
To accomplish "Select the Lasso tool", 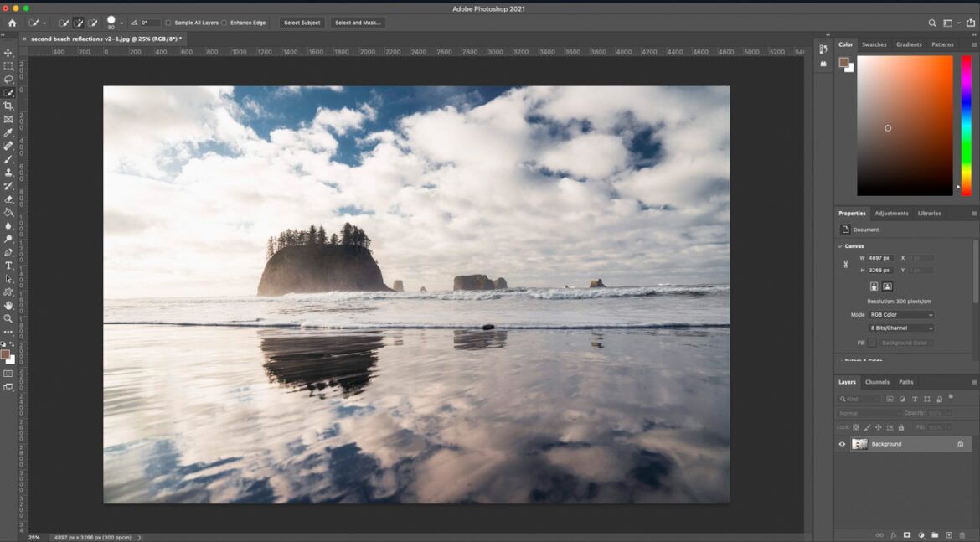I will (x=7, y=80).
